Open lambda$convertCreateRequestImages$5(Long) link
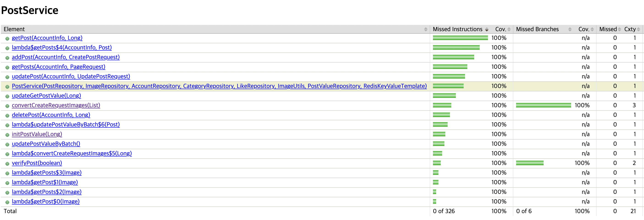 point(72,154)
